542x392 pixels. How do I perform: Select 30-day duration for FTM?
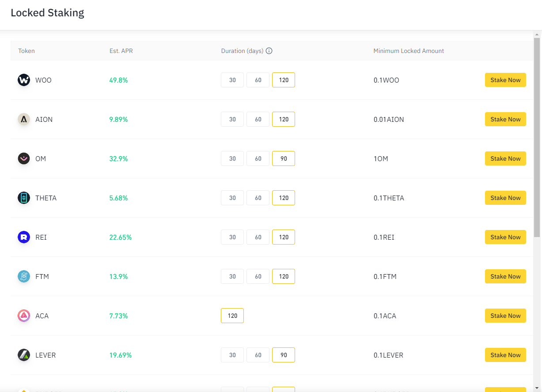click(232, 276)
